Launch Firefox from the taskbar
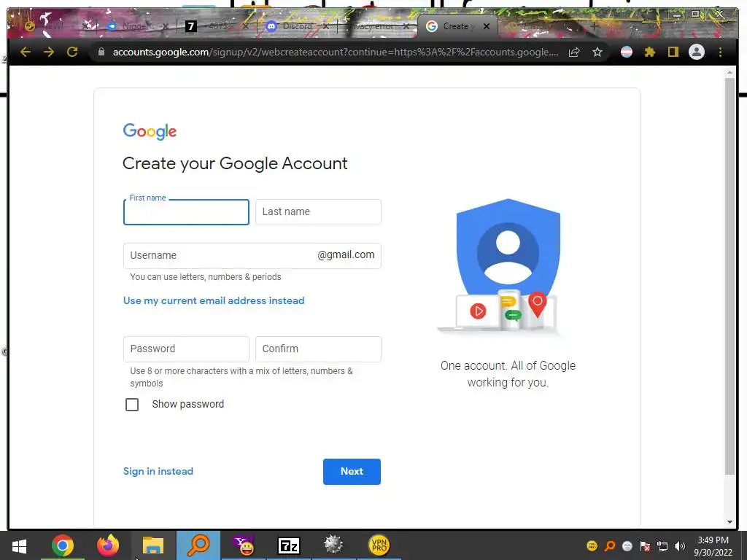The height and width of the screenshot is (560, 747). pyautogui.click(x=108, y=545)
